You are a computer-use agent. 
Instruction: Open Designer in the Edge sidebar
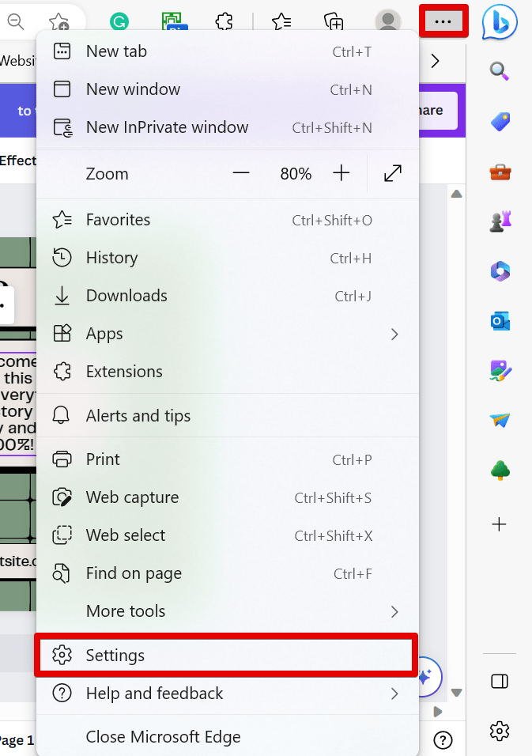500,371
